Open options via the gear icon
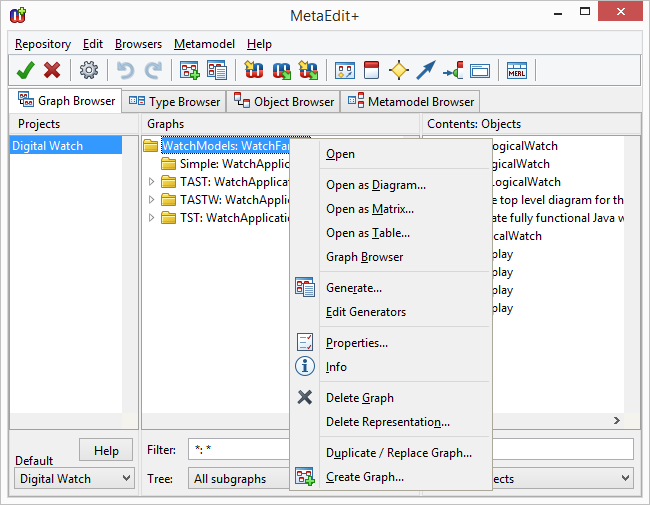The image size is (650, 505). pos(89,70)
